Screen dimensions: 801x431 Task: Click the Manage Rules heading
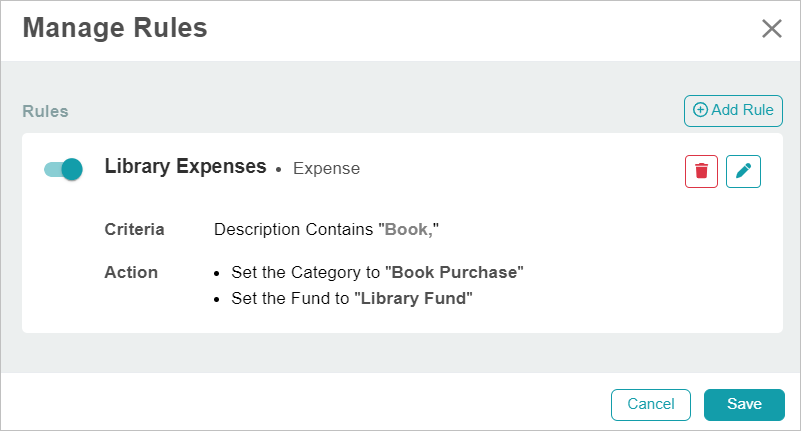coord(115,28)
